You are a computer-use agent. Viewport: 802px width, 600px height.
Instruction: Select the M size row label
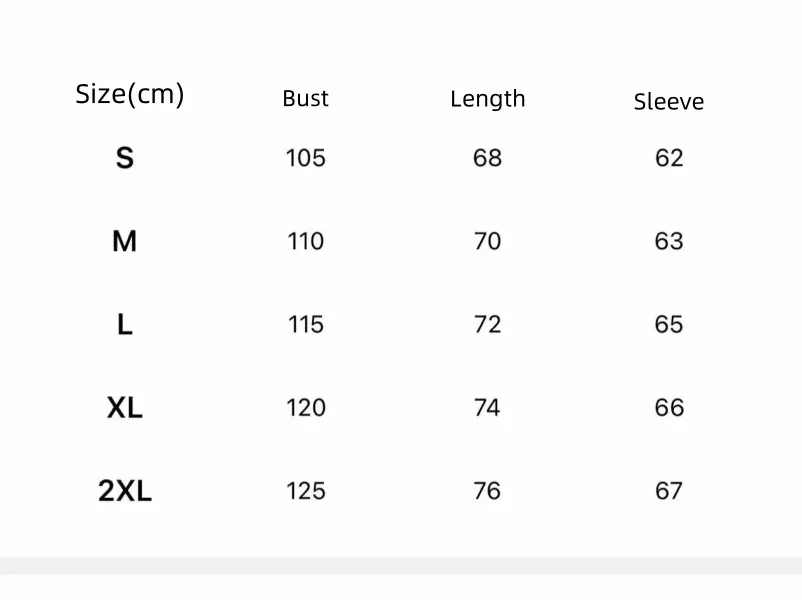point(124,241)
